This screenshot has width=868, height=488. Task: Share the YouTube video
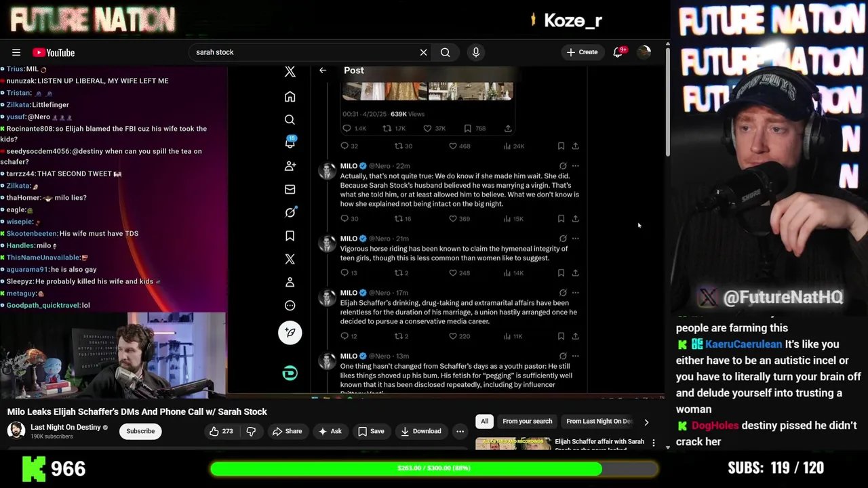coord(287,431)
